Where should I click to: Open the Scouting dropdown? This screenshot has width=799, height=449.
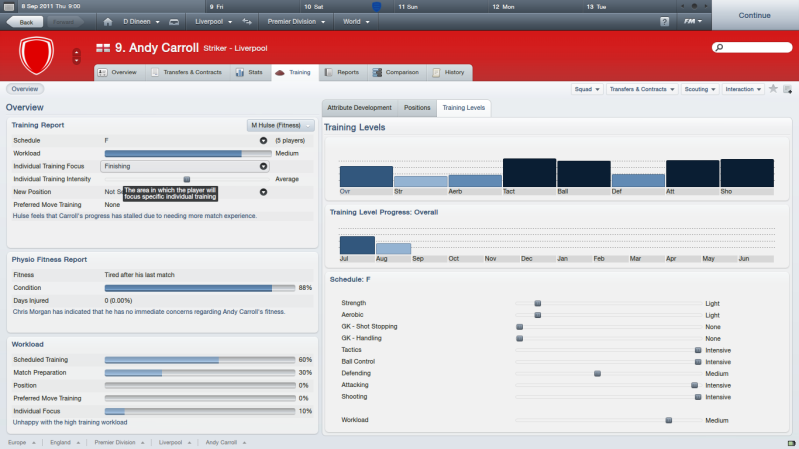pyautogui.click(x=700, y=89)
